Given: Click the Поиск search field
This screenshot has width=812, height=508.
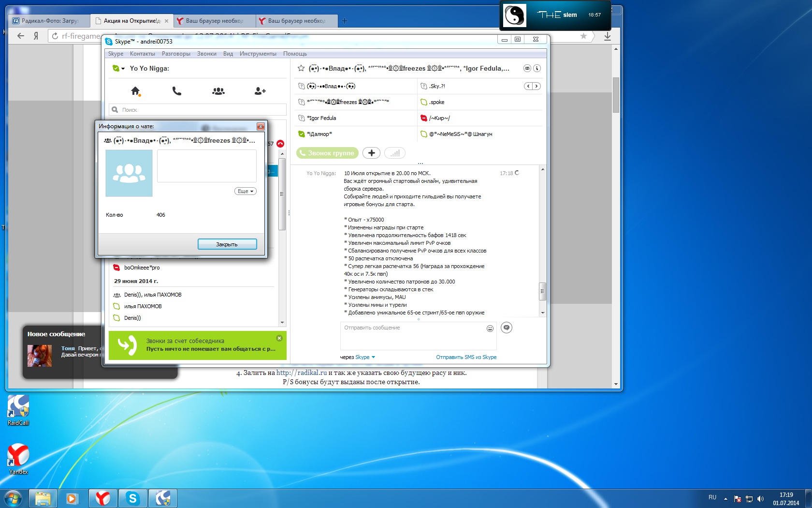Looking at the screenshot, I should click(198, 110).
